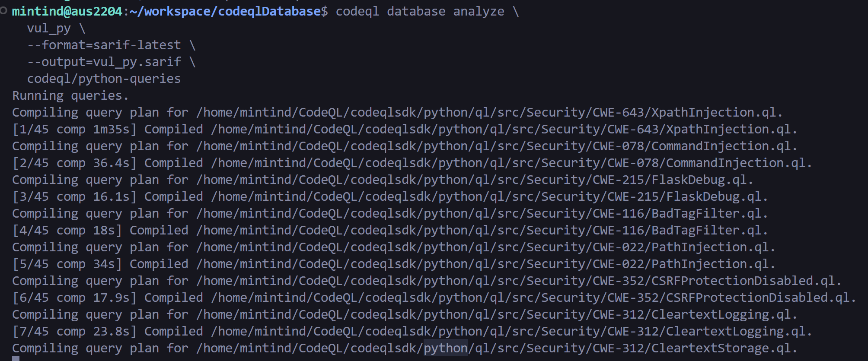Open CommandInjection.ql path on its Compiling query plan line
Screen dimensions: 868x361
coord(496,146)
